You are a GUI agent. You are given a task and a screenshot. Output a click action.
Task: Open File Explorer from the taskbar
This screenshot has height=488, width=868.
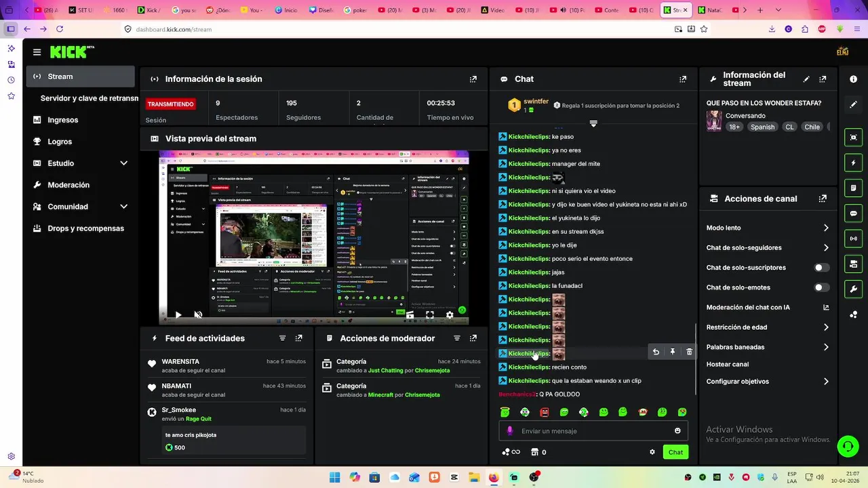[x=474, y=477]
